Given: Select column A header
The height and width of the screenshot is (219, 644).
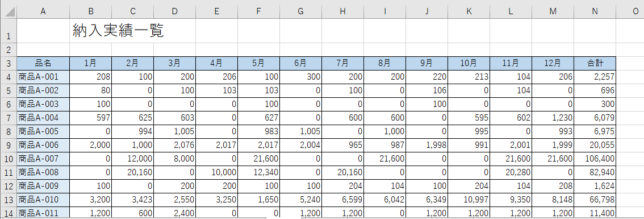Looking at the screenshot, I should 43,11.
